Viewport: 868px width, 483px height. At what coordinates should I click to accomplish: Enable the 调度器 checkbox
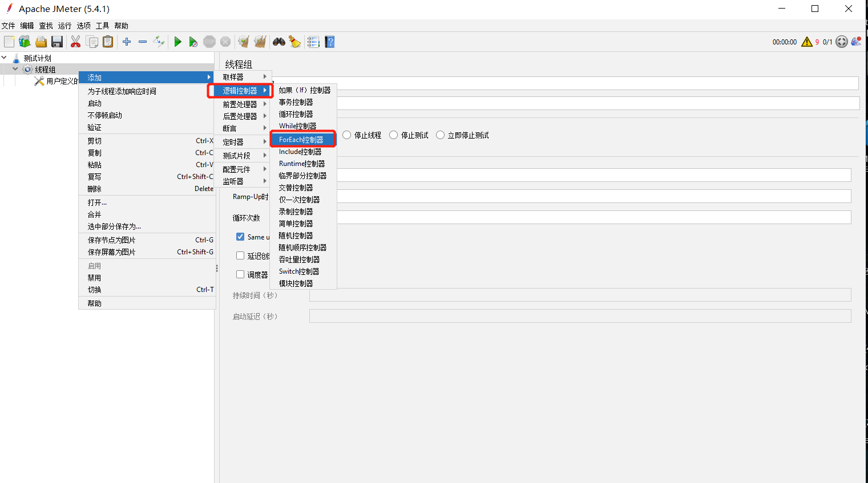(240, 274)
